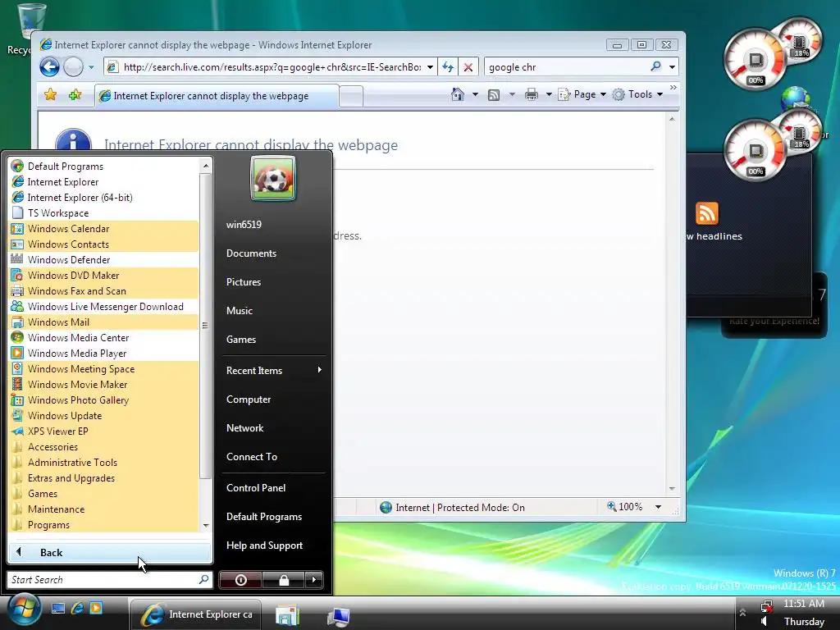
Task: Click the programs list scroll up arrow
Action: point(206,166)
